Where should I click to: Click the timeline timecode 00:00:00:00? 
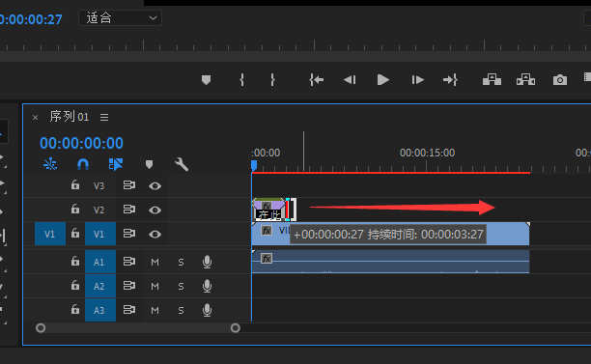pyautogui.click(x=81, y=143)
